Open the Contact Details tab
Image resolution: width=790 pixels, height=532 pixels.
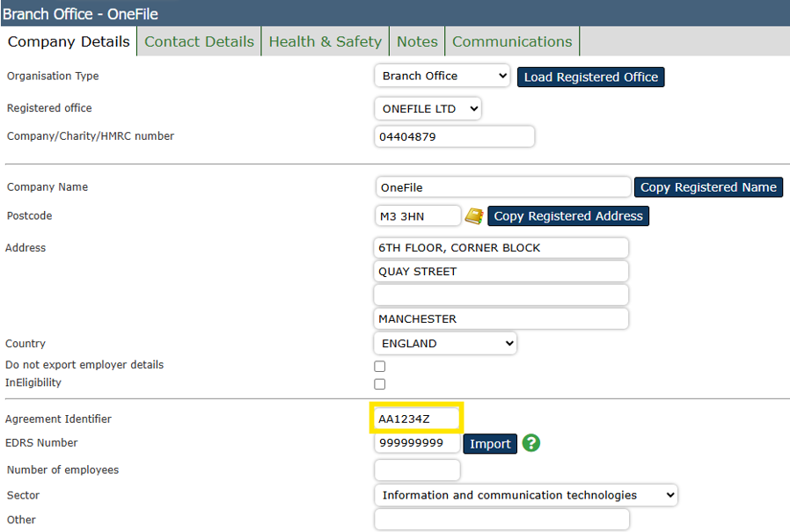199,41
